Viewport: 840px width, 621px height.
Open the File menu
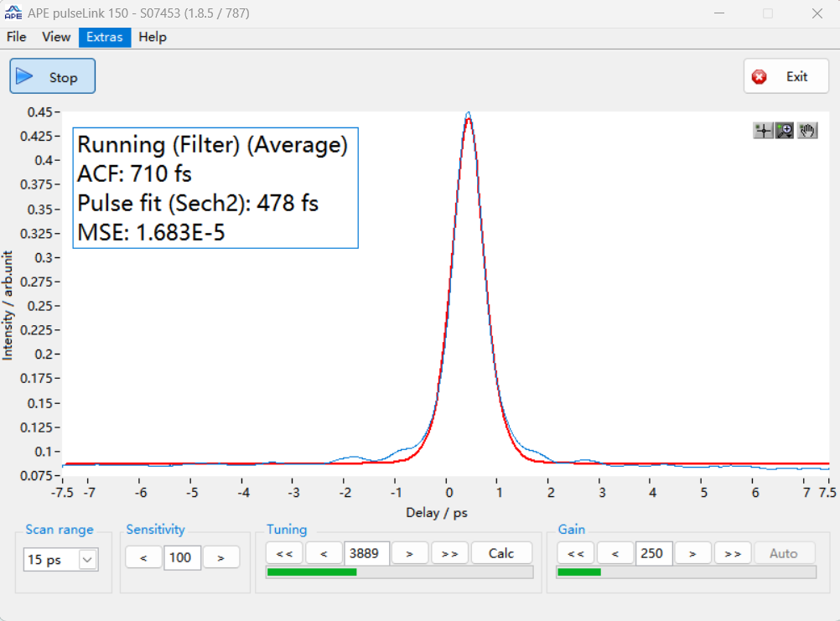coord(17,37)
